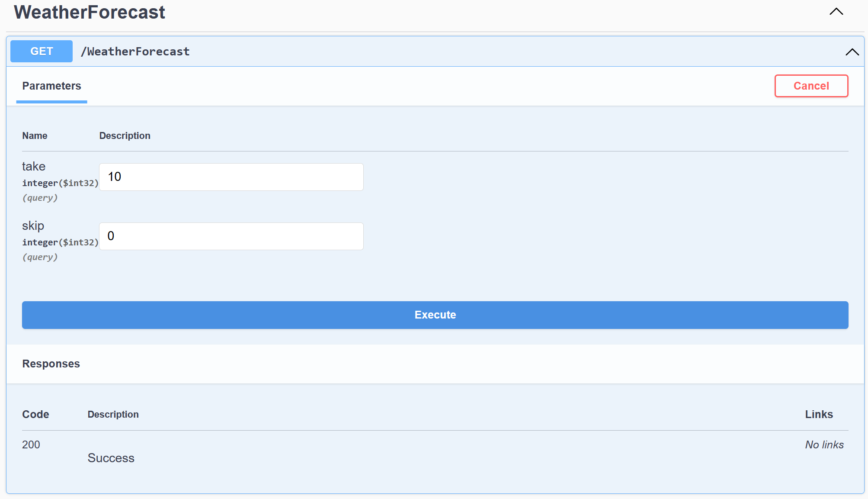Click the skip parameter name label

(x=33, y=226)
